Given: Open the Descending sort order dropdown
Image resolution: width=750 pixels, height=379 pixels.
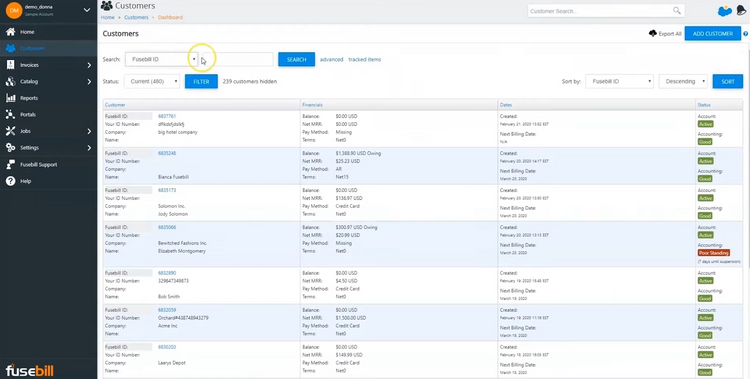Looking at the screenshot, I should click(683, 81).
